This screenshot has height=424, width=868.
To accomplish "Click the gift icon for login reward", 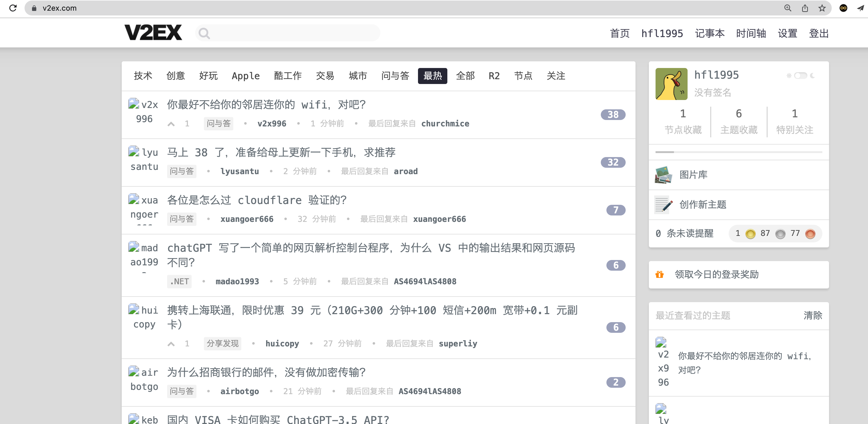I will [660, 274].
